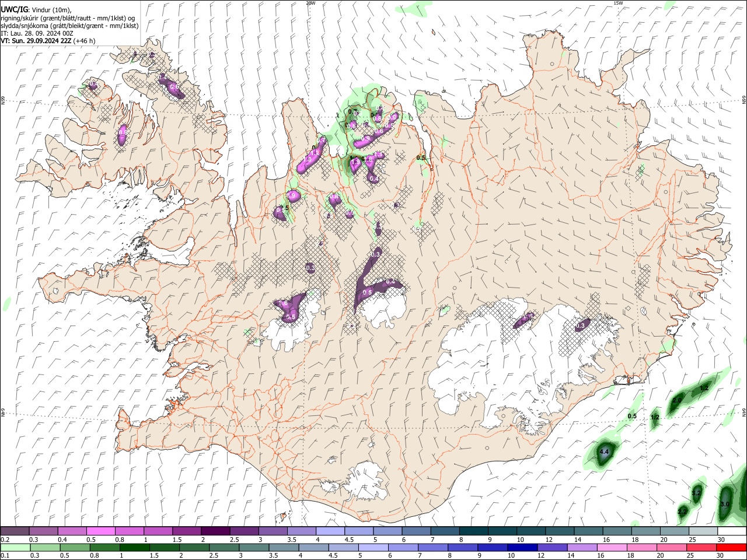Screen dimensions: 747x560
Task: Click the initial time 'IT: Lau. 28. 09. 2024 00Z'
Action: [x=37, y=33]
